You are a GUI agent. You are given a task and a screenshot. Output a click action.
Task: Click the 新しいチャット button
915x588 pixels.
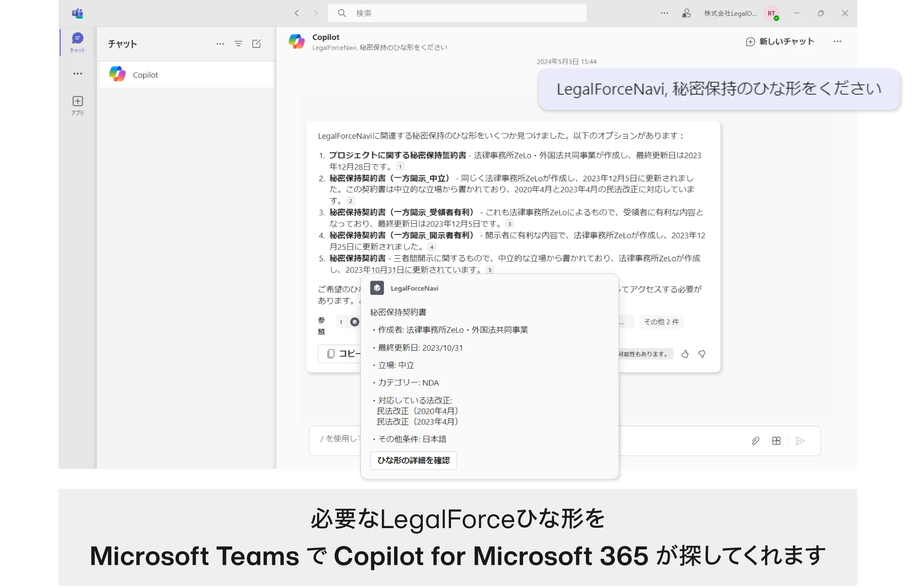(x=780, y=41)
